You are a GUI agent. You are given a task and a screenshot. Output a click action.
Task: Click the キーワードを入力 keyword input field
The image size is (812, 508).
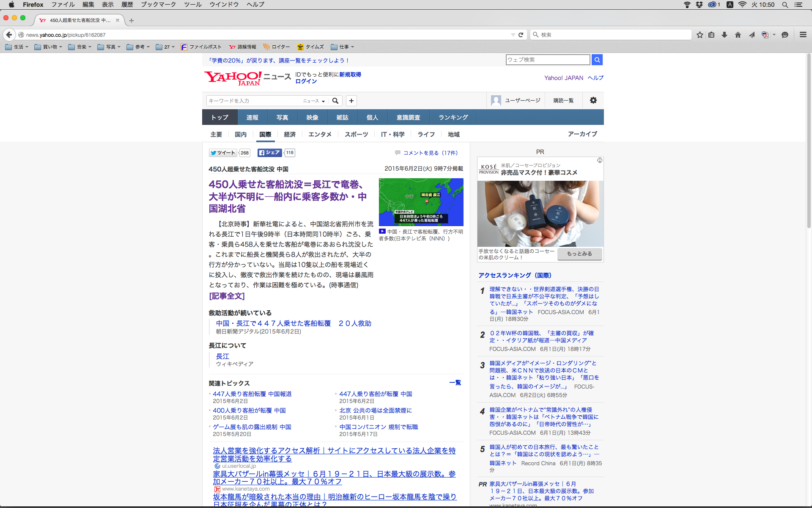253,101
